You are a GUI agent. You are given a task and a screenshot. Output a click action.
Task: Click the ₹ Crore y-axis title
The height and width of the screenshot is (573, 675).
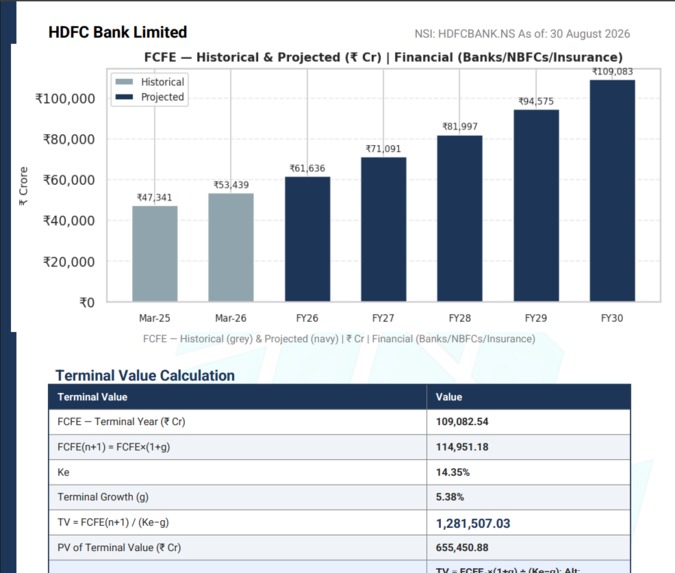[x=23, y=186]
